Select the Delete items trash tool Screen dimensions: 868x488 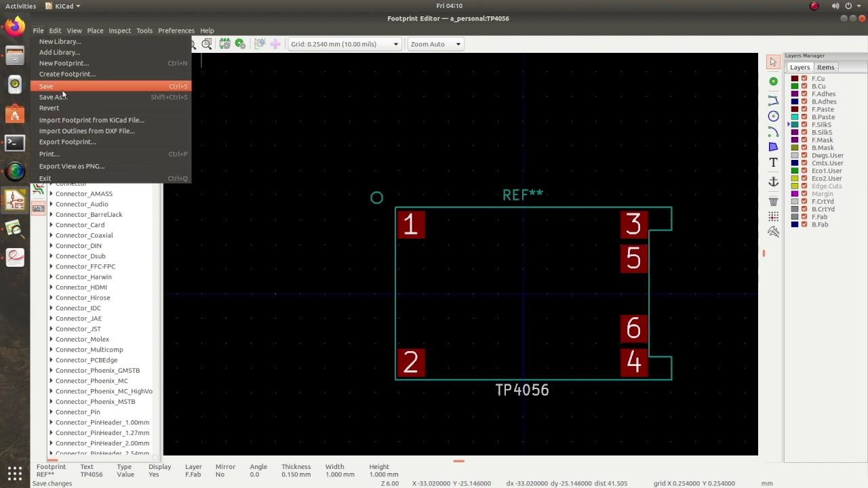[x=773, y=201]
